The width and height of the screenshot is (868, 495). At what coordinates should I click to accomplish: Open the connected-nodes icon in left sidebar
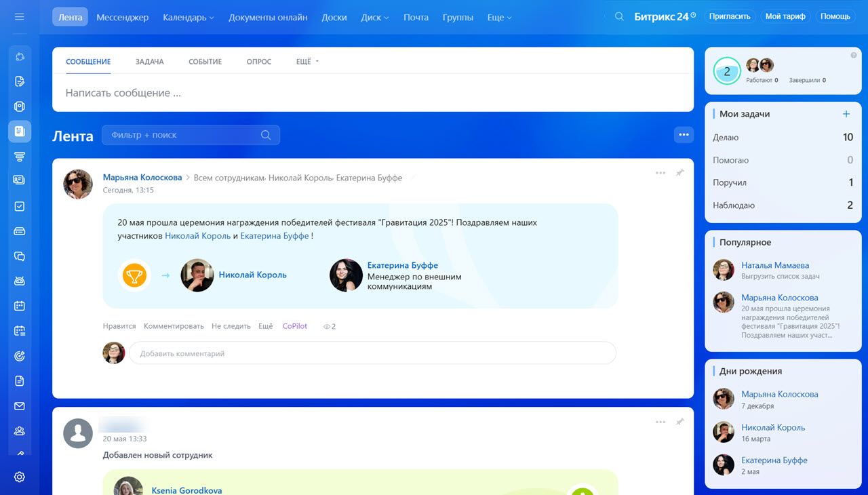coord(20,57)
